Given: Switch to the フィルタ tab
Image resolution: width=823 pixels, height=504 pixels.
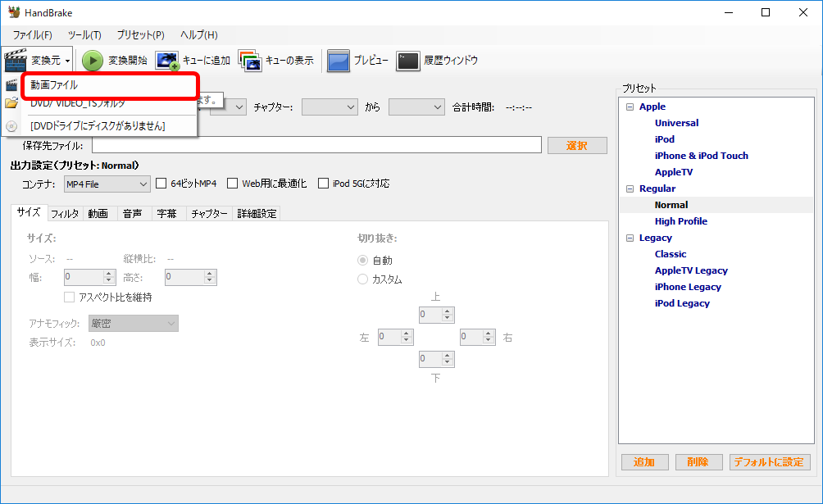Looking at the screenshot, I should pyautogui.click(x=65, y=214).
